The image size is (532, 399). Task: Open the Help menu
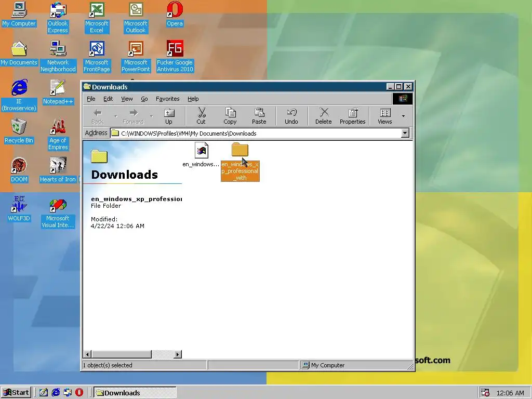[193, 99]
